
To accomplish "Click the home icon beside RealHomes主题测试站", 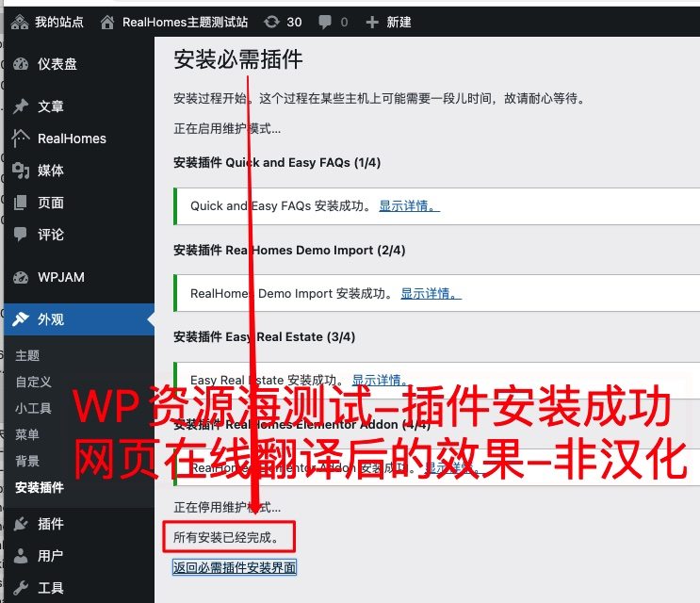I will click(x=108, y=22).
